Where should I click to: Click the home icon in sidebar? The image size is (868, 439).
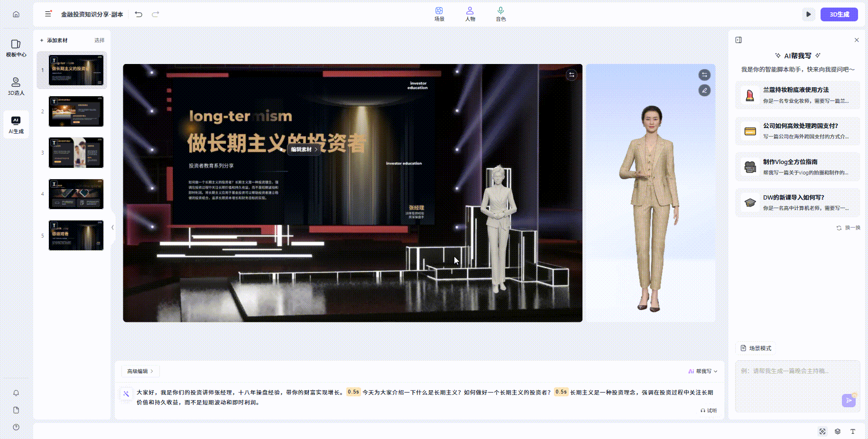16,14
